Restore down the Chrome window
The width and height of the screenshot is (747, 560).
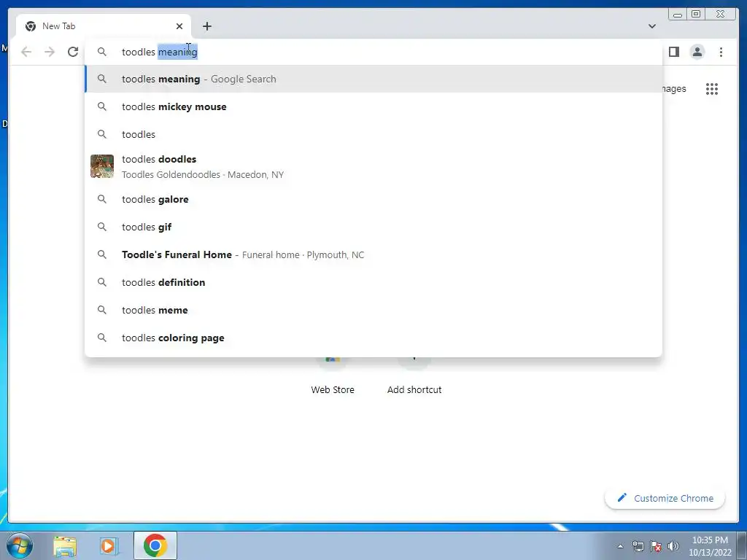(696, 15)
